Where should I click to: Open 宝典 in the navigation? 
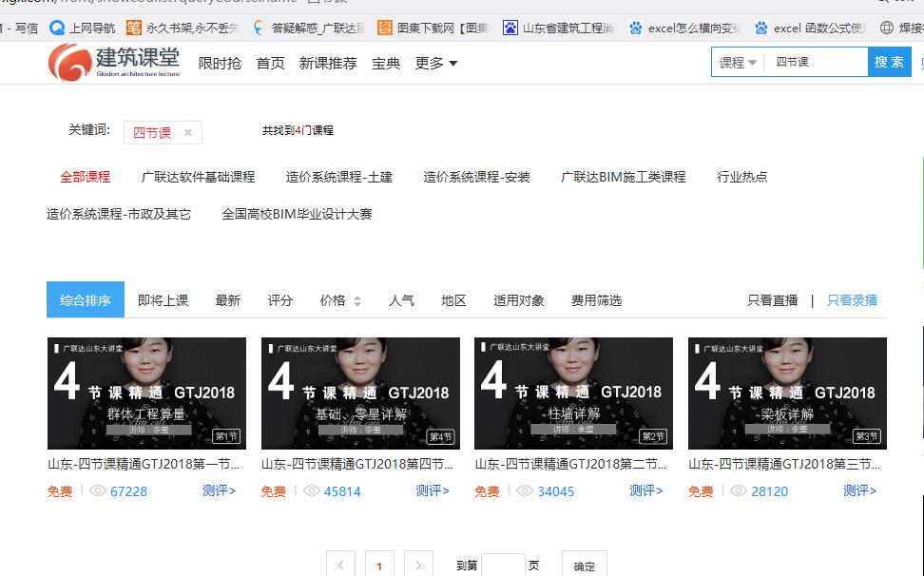pyautogui.click(x=386, y=63)
